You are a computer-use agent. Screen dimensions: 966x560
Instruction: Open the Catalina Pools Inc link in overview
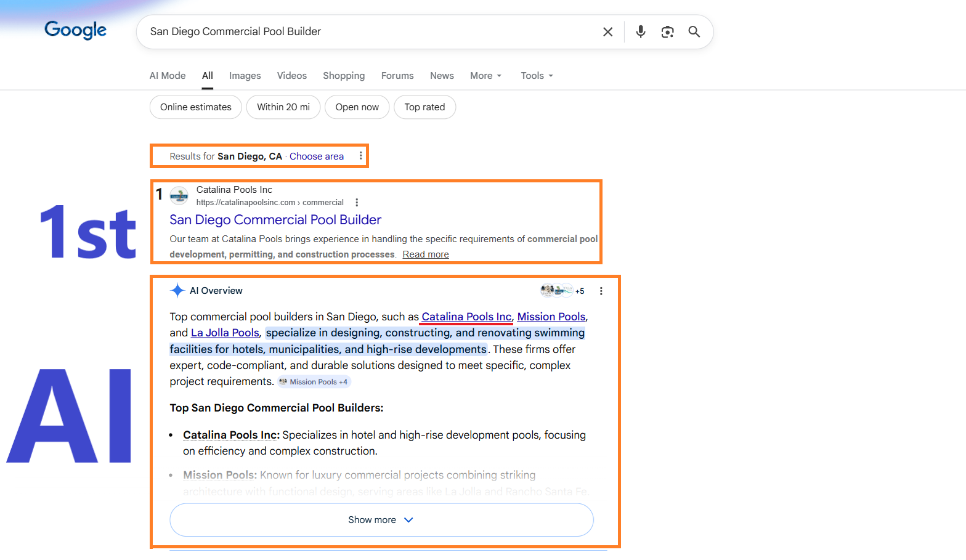point(466,317)
